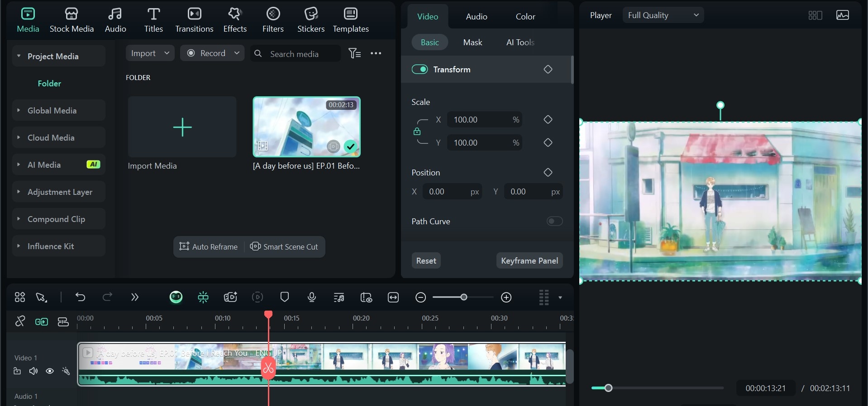868x406 pixels.
Task: Switch to the Color properties tab
Action: pyautogui.click(x=525, y=17)
